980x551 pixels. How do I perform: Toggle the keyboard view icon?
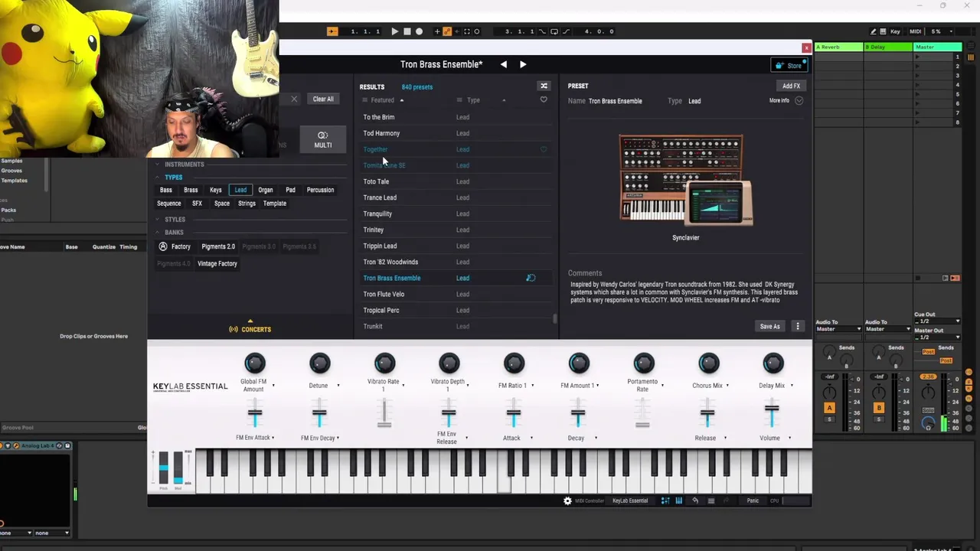pyautogui.click(x=678, y=500)
